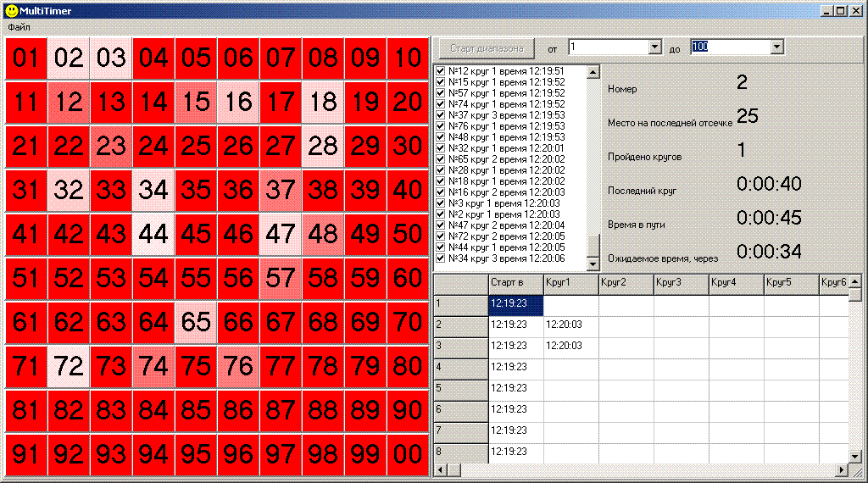This screenshot has width=868, height=483.
Task: Click the Старт в cell for row 1
Action: pyautogui.click(x=516, y=303)
